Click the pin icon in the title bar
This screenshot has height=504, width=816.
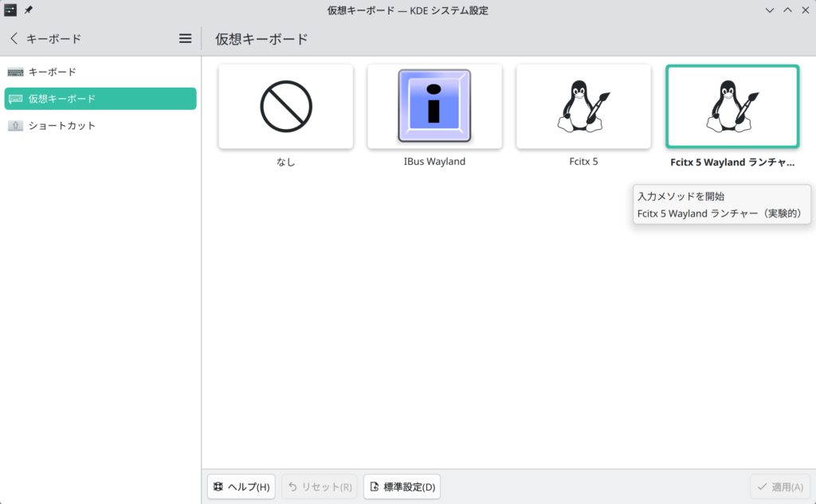coord(29,10)
